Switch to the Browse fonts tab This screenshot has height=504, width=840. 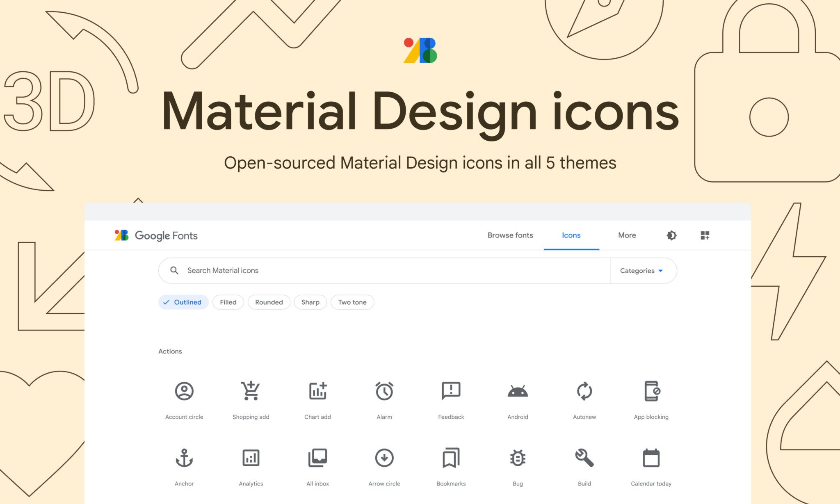[x=510, y=235]
